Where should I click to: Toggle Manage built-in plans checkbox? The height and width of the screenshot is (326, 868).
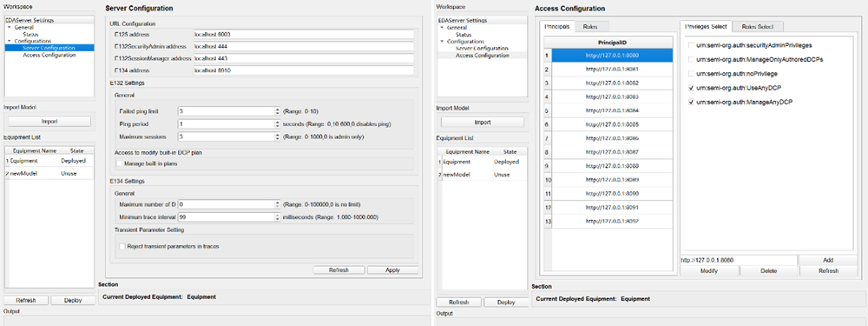(x=120, y=164)
